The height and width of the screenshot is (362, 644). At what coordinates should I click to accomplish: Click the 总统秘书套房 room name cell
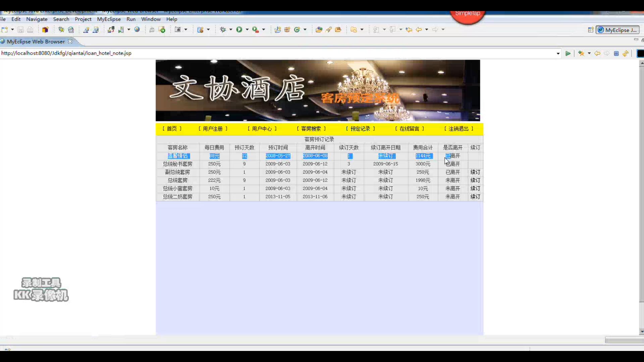click(178, 164)
